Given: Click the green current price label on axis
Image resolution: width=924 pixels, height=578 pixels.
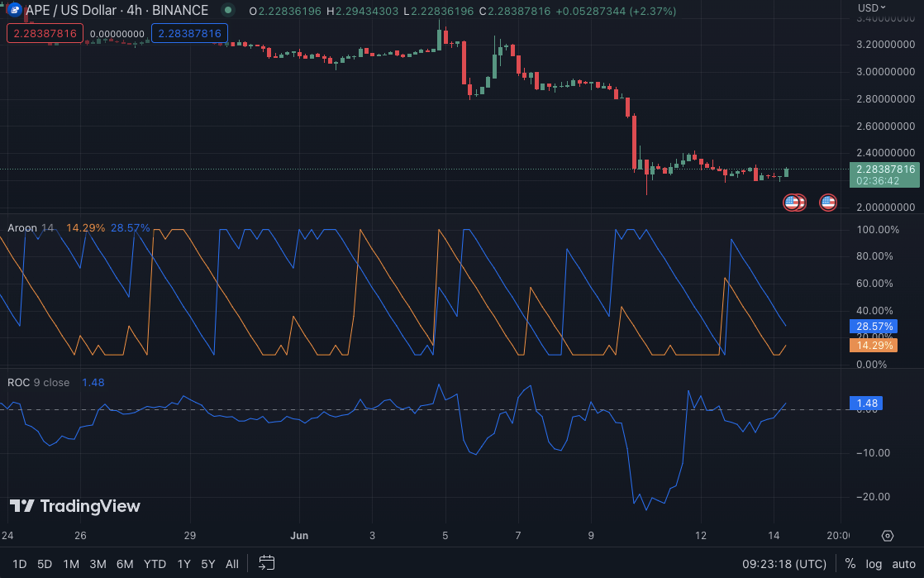Looking at the screenshot, I should tap(884, 175).
